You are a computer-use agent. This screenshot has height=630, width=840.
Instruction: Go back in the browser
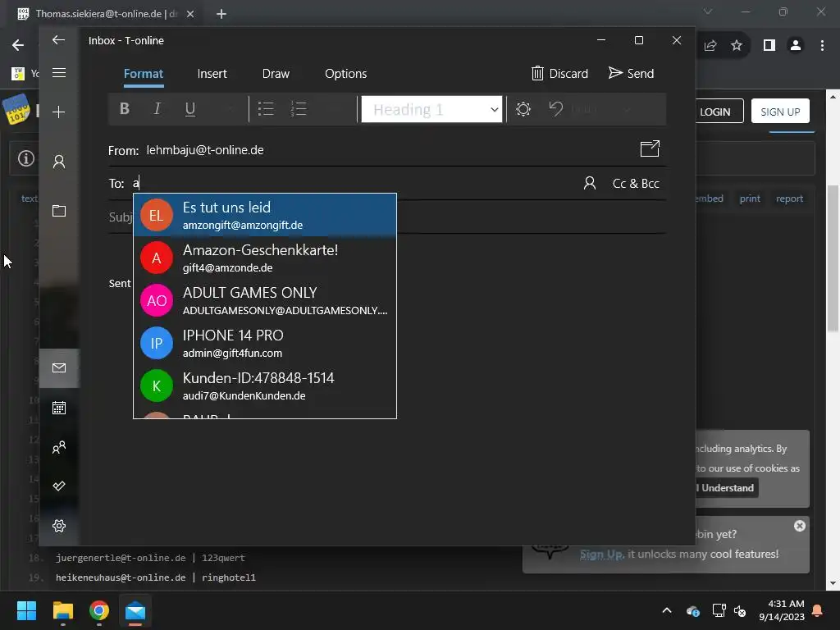coord(18,45)
